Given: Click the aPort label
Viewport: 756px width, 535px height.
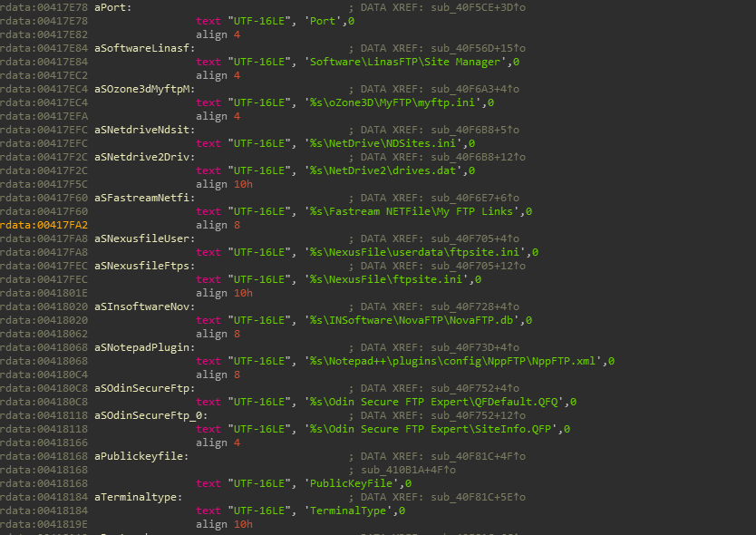Looking at the screenshot, I should point(112,8).
